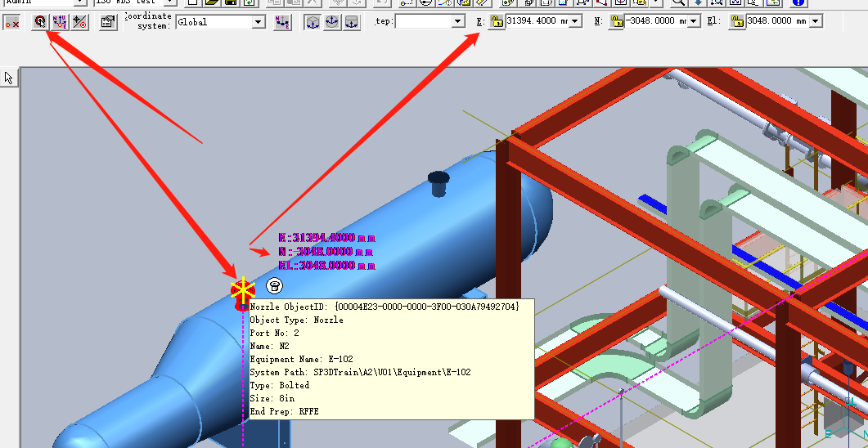This screenshot has width=868, height=448.
Task: Select cylindrical coordinates cylinder icon
Action: point(352,22)
